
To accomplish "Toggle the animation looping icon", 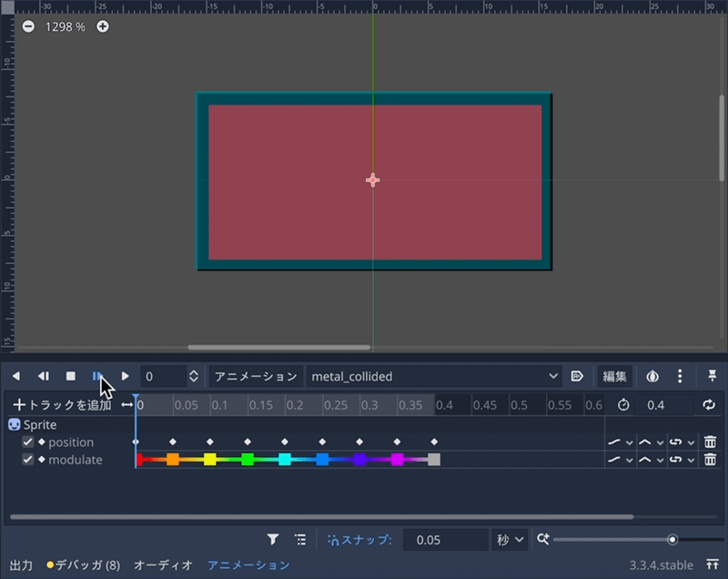I will [709, 405].
